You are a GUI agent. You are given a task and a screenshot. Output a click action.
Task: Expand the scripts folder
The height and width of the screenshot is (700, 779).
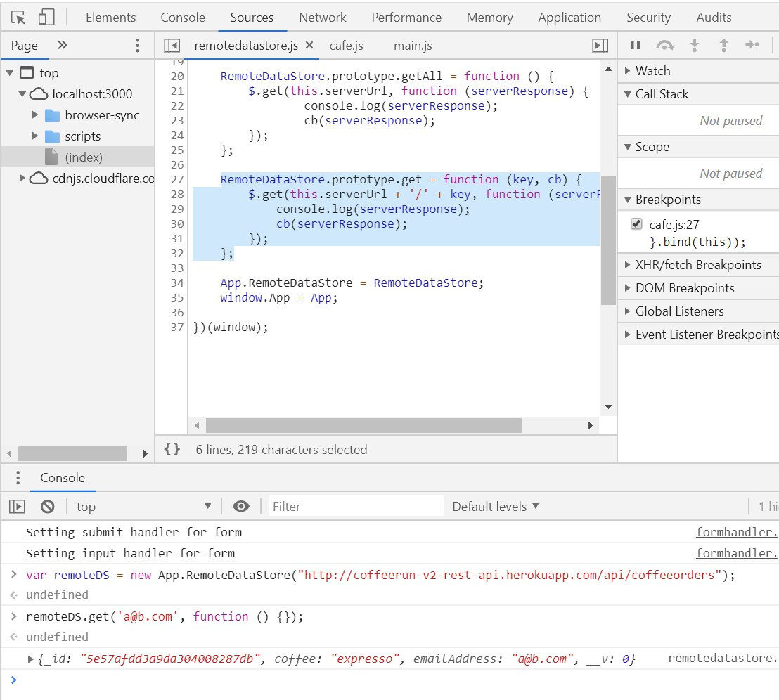tap(35, 136)
